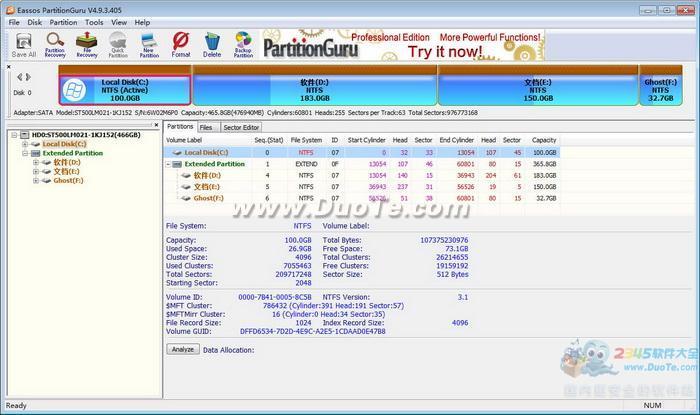Image resolution: width=700 pixels, height=415 pixels.
Task: Switch to the Sector Editor tab
Action: [241, 128]
